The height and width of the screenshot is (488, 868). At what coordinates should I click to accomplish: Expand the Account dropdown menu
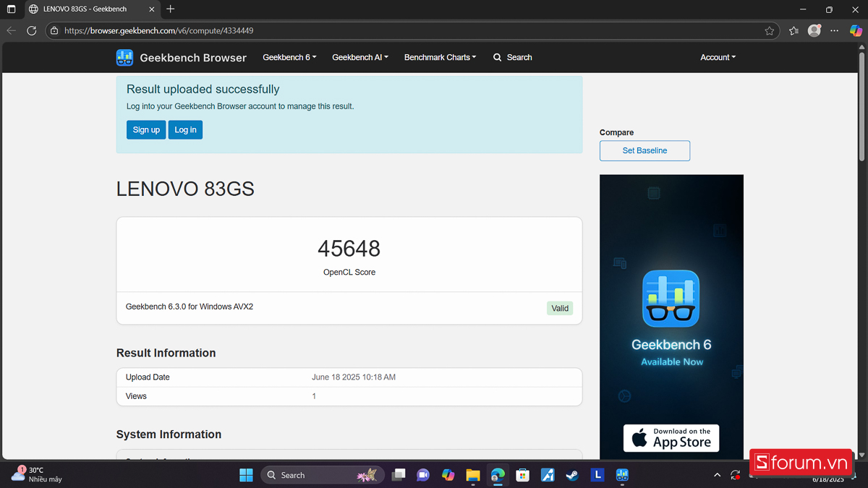[x=718, y=57]
